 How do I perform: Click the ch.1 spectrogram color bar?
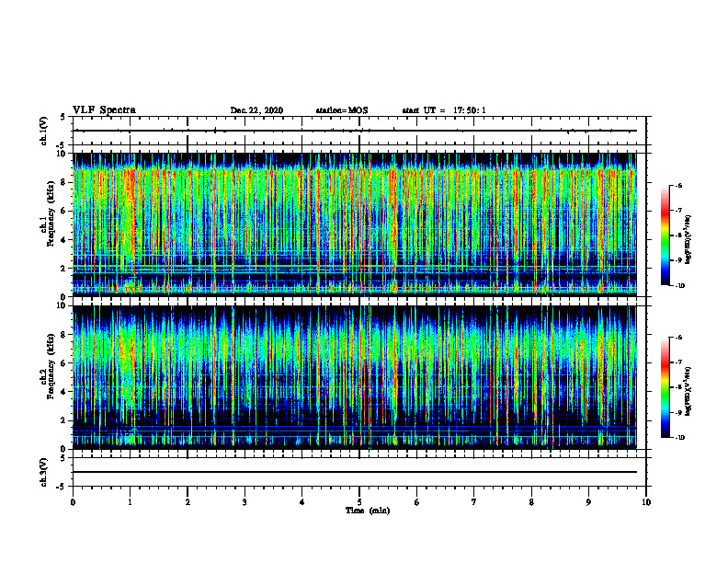click(665, 236)
